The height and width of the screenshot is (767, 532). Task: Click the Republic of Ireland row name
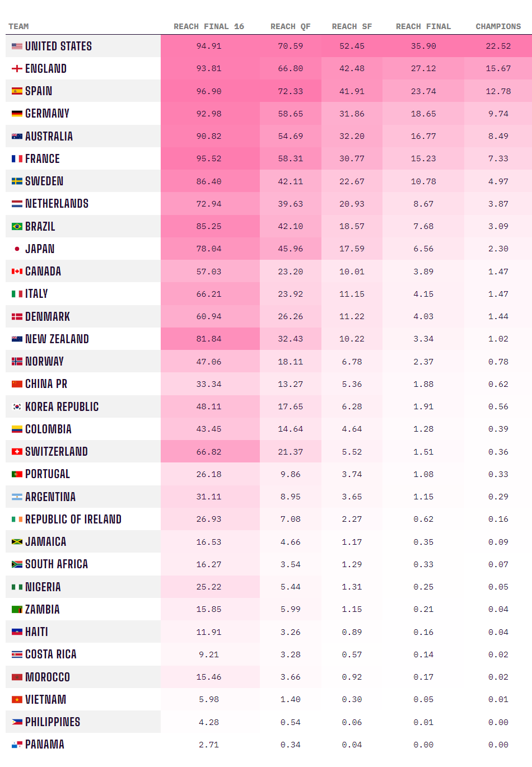click(x=73, y=520)
